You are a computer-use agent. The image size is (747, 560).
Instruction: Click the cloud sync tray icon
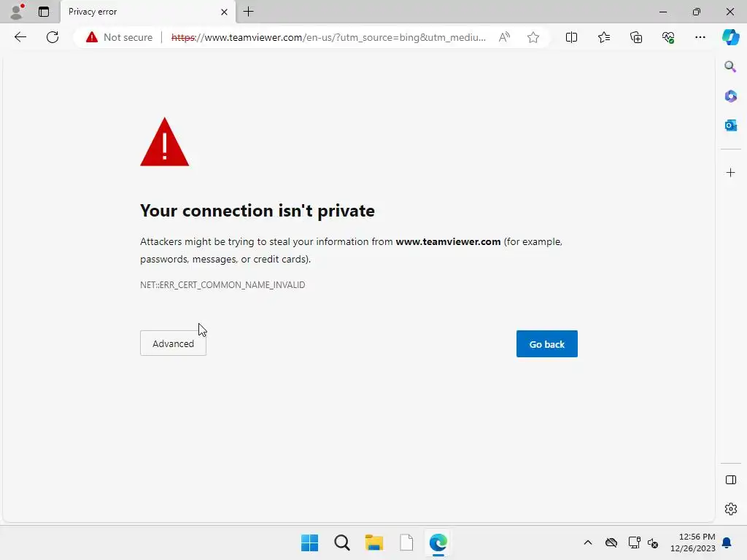pyautogui.click(x=611, y=542)
